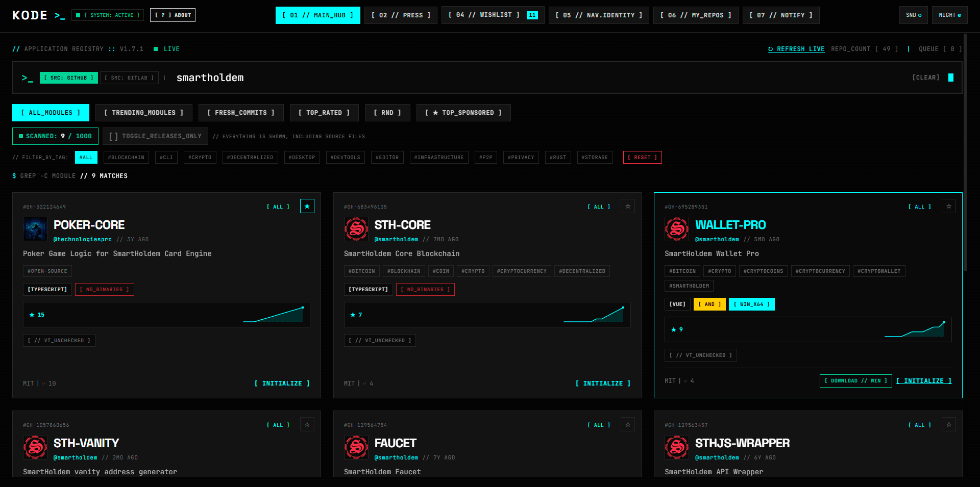Star the WALLET-PRO module

pyautogui.click(x=949, y=206)
